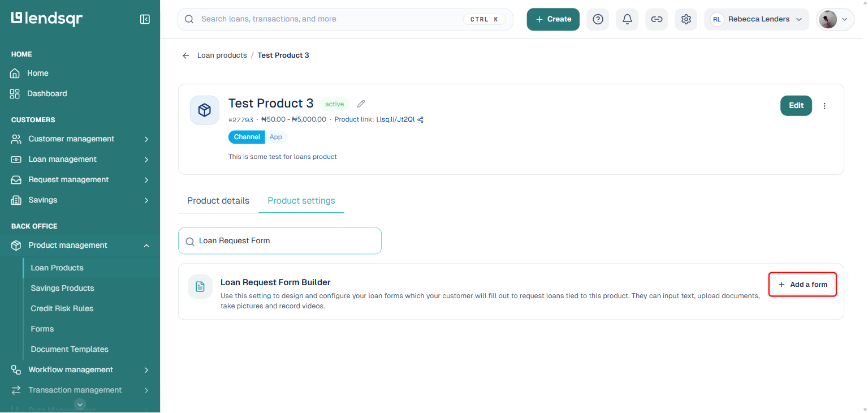Click the Create button
868x413 pixels.
[x=553, y=19]
